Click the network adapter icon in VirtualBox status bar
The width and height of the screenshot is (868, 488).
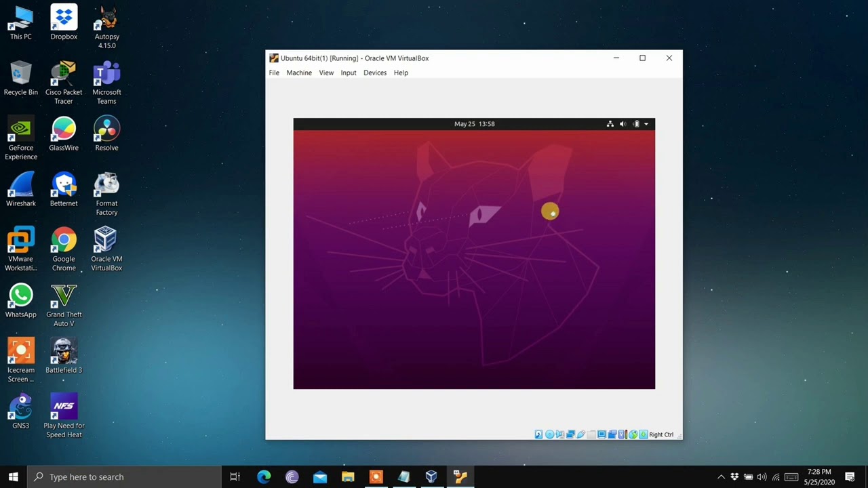tap(570, 434)
